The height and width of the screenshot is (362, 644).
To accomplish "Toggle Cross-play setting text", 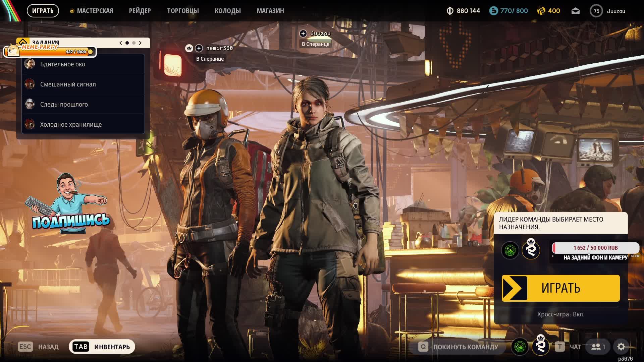I will coord(560,314).
